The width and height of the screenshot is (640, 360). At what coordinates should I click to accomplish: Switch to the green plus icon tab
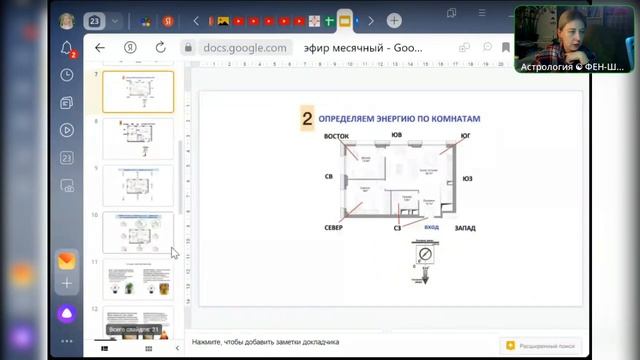coord(329,21)
